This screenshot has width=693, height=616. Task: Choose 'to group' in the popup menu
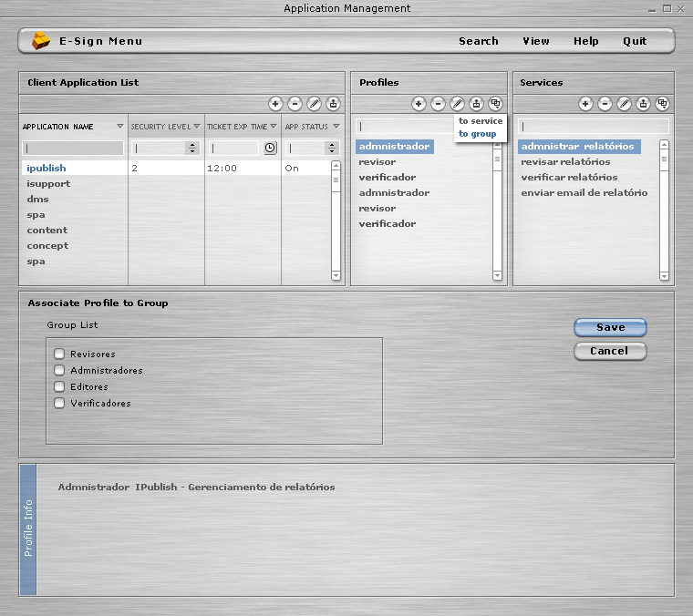tap(477, 134)
